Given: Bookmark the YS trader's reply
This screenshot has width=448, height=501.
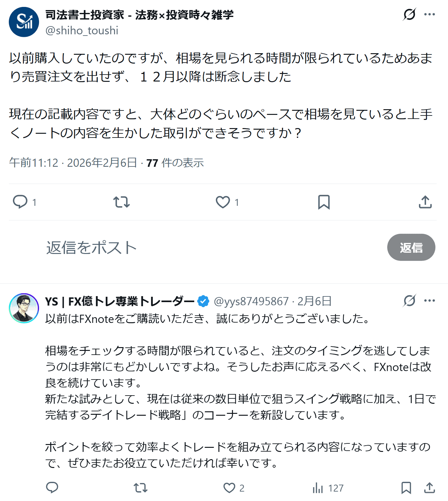Looking at the screenshot, I should coord(406,488).
